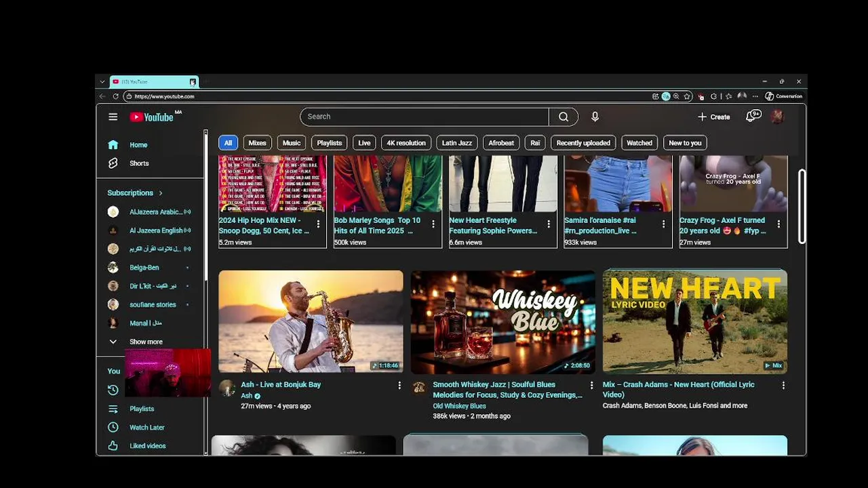868x488 pixels.
Task: Click the Ash channel avatar under the saxophone video
Action: [227, 388]
